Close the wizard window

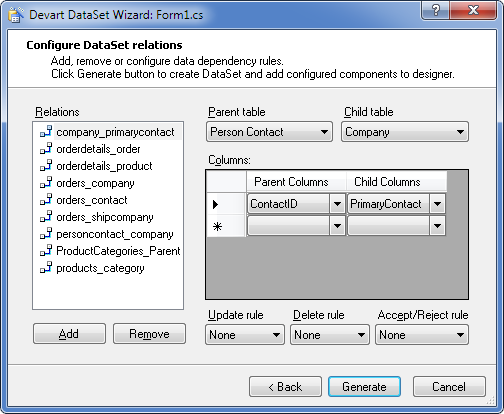coord(473,11)
